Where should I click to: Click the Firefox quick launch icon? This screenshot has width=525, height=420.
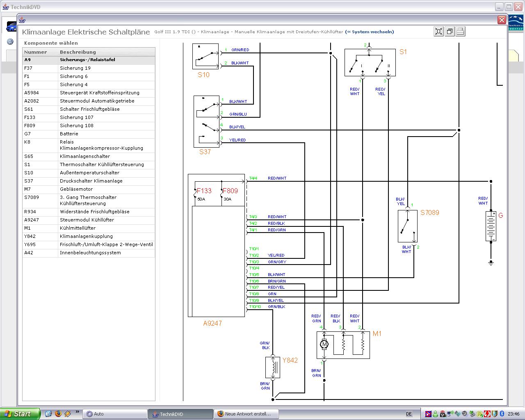pyautogui.click(x=58, y=414)
